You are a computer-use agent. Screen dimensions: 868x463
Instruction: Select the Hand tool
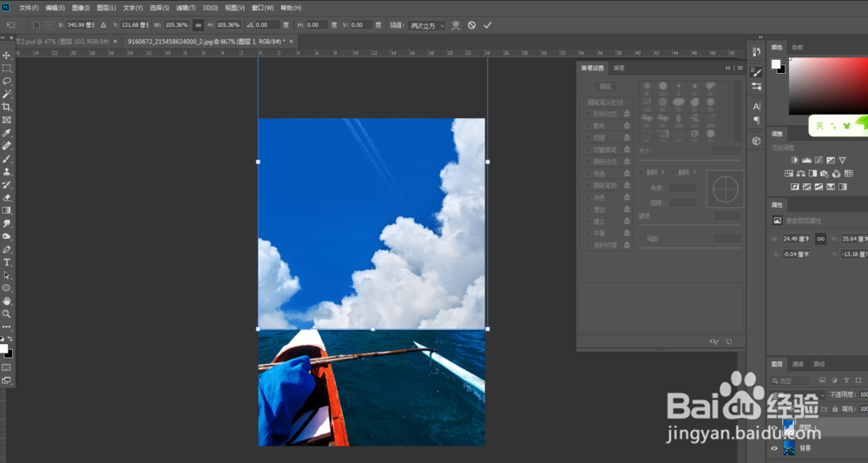[x=7, y=301]
